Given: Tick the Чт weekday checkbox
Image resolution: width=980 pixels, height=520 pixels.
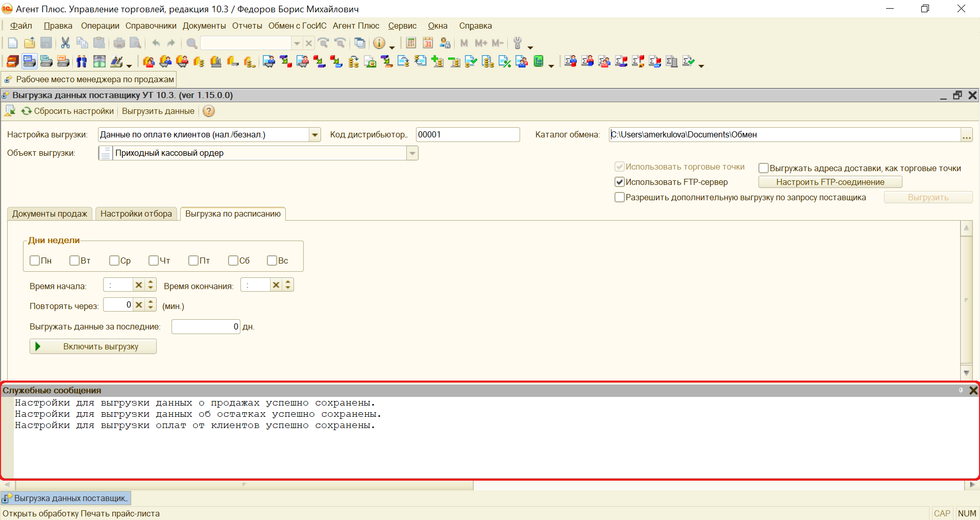Looking at the screenshot, I should [x=154, y=261].
